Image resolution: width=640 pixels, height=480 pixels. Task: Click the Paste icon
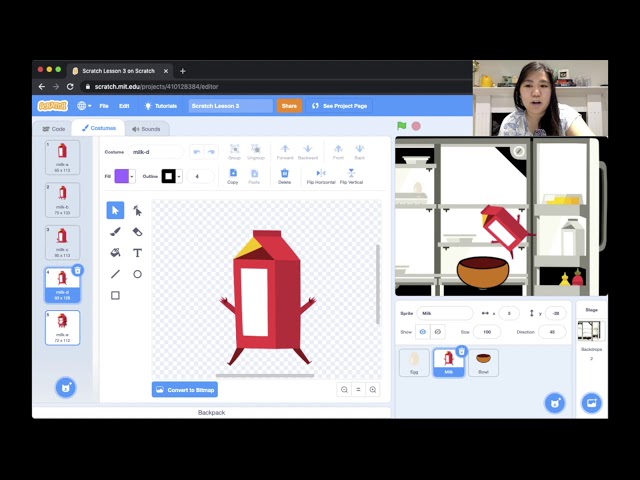coord(254,176)
